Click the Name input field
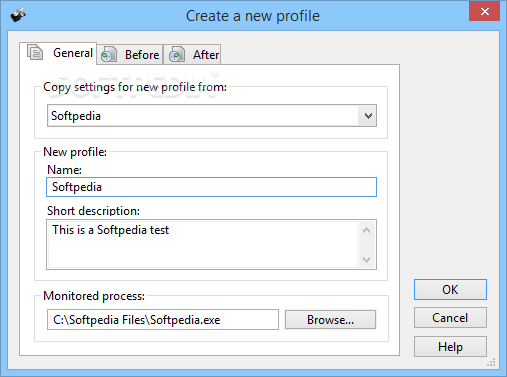Screen dimensions: 507x377 [x=211, y=187]
